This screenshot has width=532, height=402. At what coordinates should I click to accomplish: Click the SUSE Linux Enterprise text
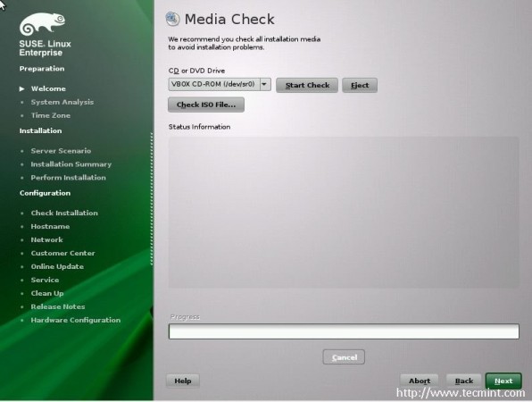tap(45, 48)
